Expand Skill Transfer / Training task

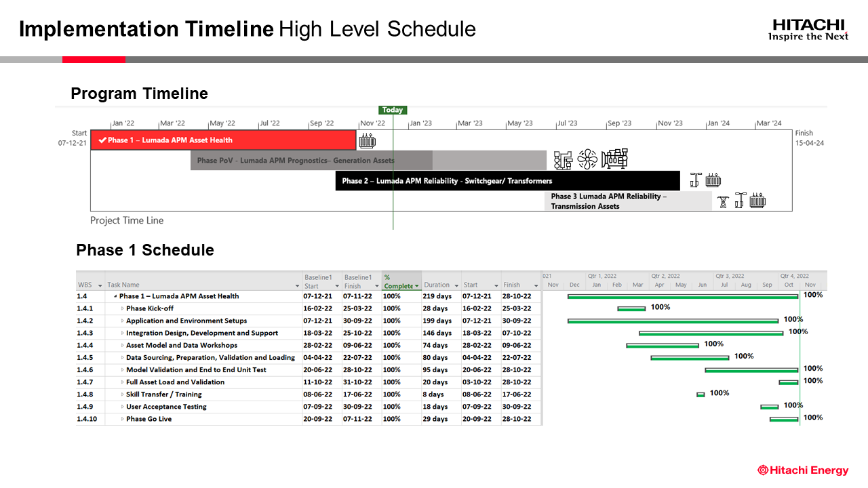click(x=123, y=394)
